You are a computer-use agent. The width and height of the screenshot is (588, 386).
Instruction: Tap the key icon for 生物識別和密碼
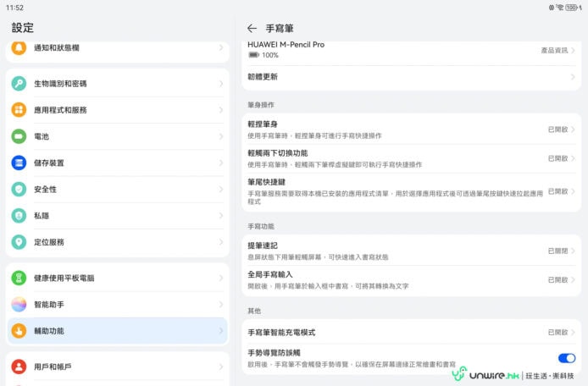[19, 83]
